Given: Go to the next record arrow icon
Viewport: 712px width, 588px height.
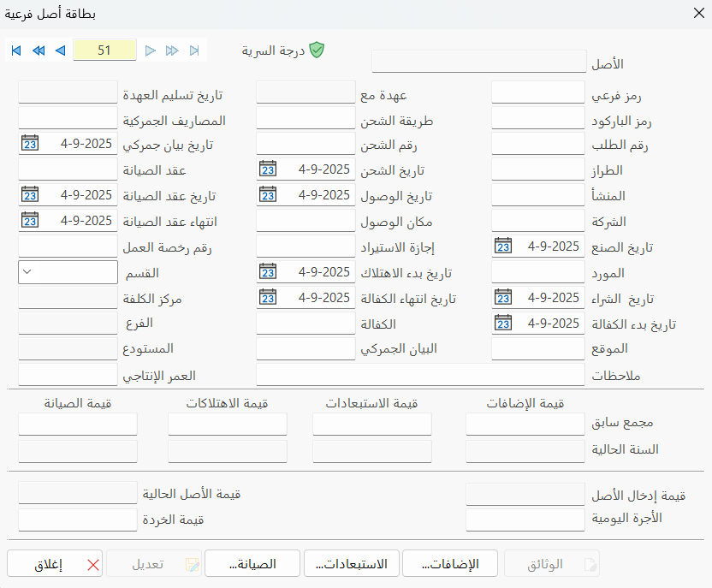Looking at the screenshot, I should tap(151, 50).
